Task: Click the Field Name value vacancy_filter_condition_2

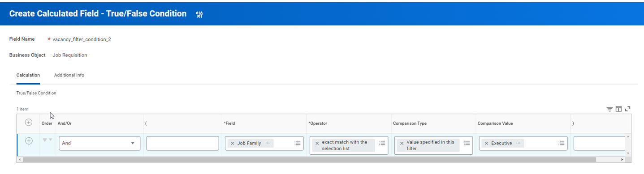Action: tap(82, 39)
